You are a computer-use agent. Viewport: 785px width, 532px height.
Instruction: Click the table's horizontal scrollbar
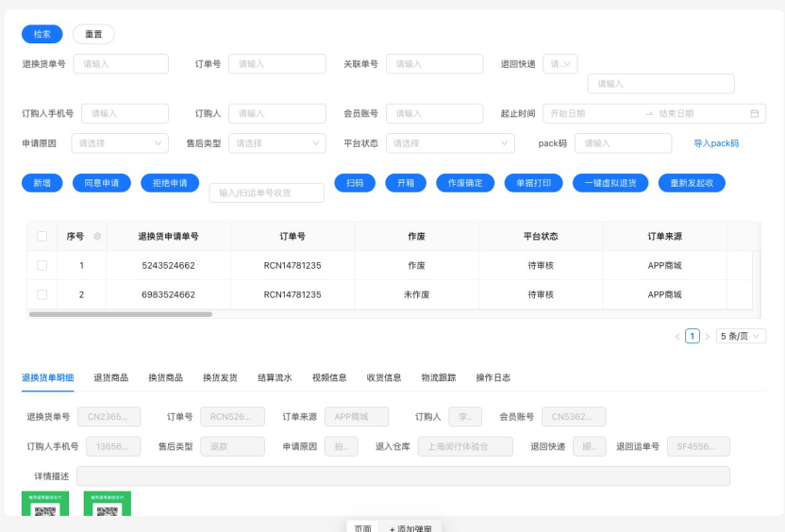pos(121,314)
